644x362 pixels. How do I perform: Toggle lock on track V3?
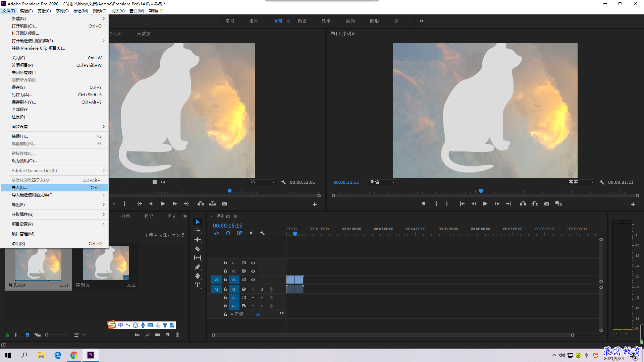(x=225, y=263)
